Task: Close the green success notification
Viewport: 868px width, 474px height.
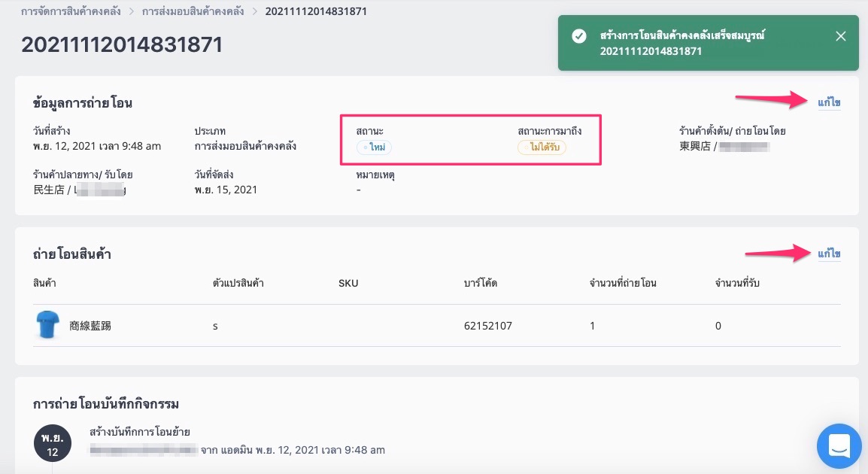Action: [x=840, y=37]
